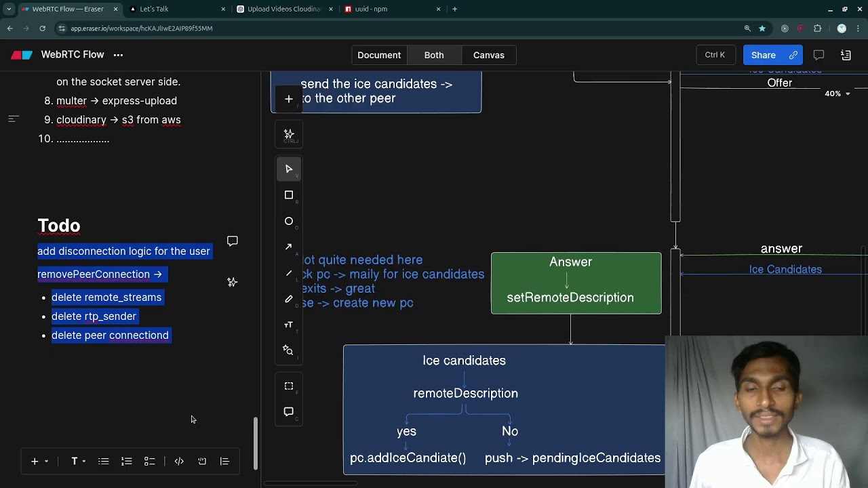This screenshot has width=868, height=488.
Task: Click the 'delete remote_streams' bullet
Action: [106, 298]
